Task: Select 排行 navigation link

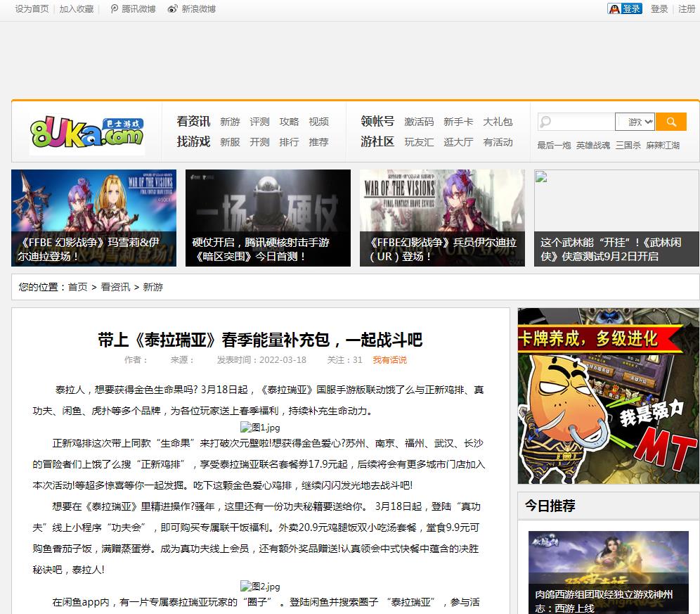Action: point(289,142)
